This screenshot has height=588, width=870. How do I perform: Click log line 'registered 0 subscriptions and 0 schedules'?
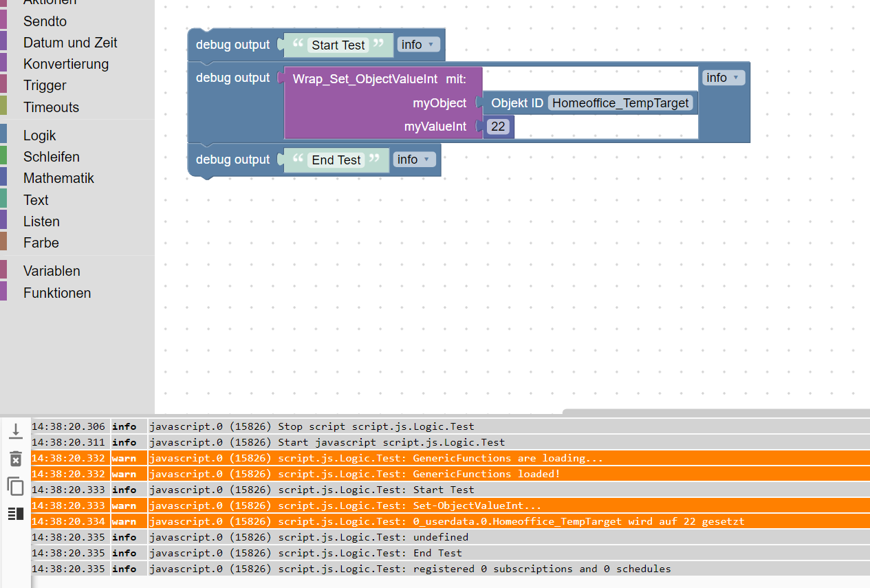pos(450,569)
